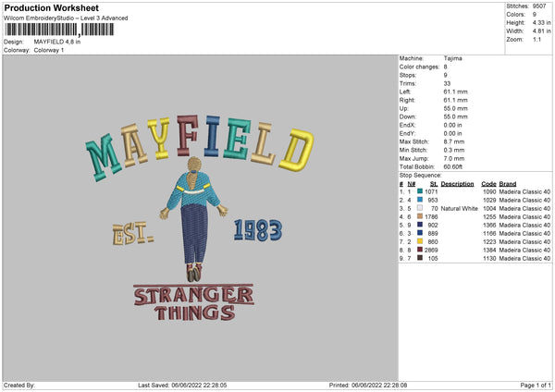Viewport: 555px width, 392px height.
Task: Click the Brand column header
Action: [x=508, y=184]
